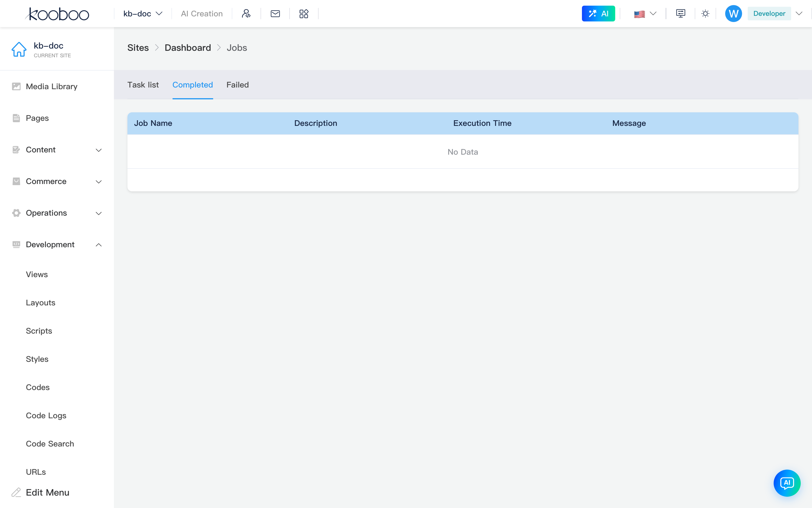This screenshot has height=508, width=812.
Task: Open Pages in sidebar
Action: click(37, 118)
